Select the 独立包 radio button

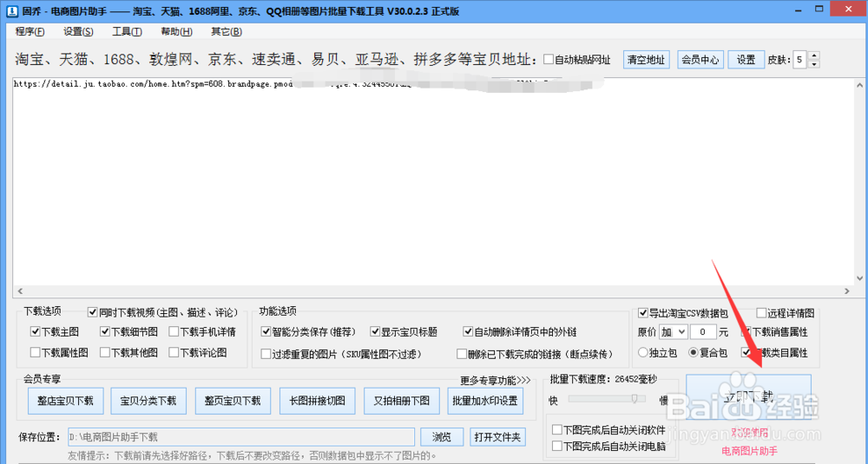pyautogui.click(x=642, y=352)
